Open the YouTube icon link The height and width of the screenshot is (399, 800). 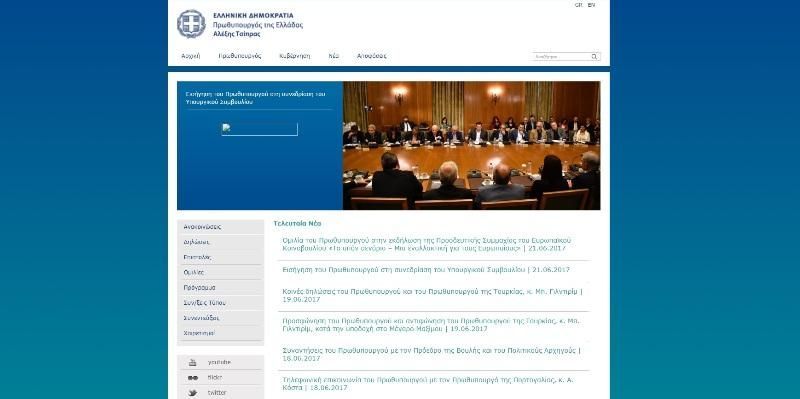click(x=193, y=362)
